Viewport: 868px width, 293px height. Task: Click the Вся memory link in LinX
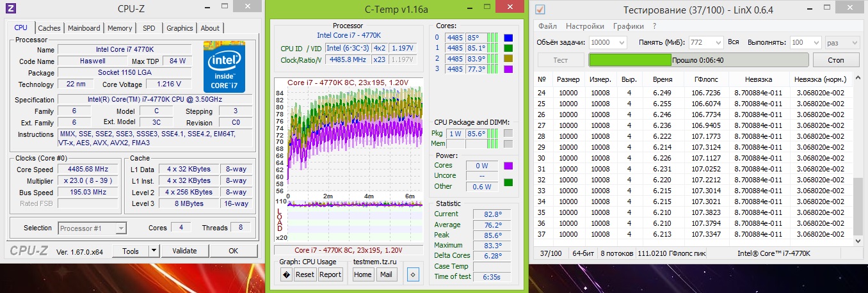pyautogui.click(x=734, y=42)
